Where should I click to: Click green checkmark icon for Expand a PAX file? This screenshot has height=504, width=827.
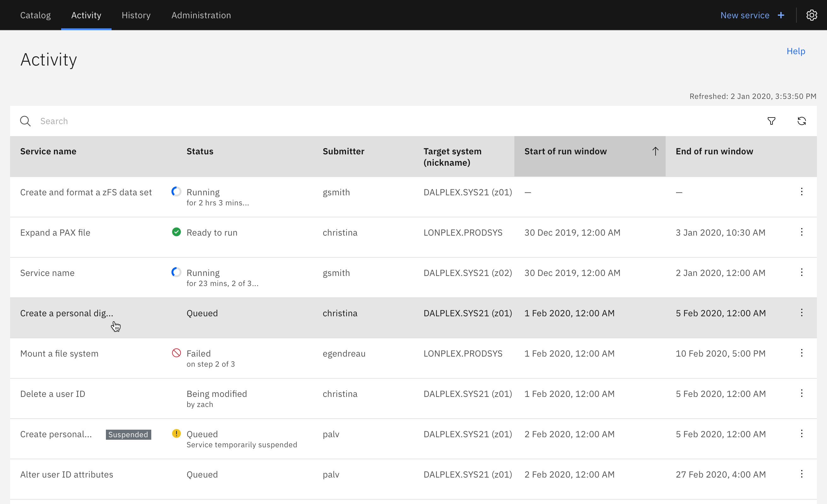tap(176, 232)
